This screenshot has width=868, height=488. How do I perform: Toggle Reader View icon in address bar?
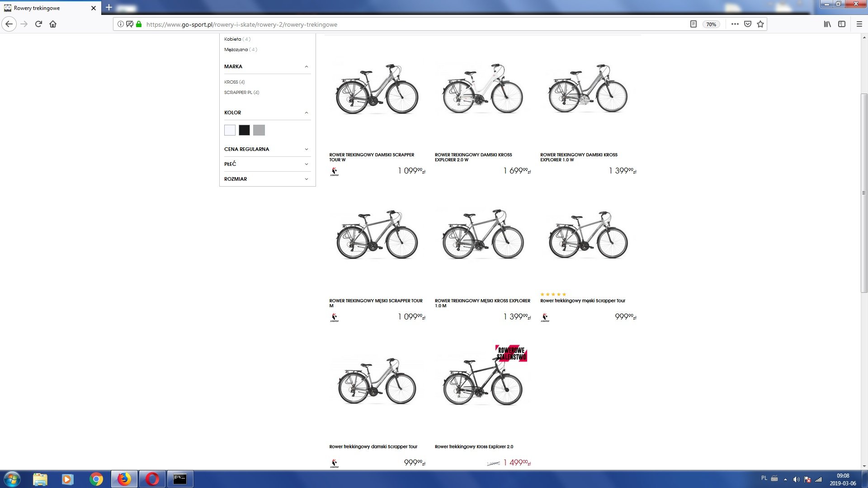[x=693, y=24]
